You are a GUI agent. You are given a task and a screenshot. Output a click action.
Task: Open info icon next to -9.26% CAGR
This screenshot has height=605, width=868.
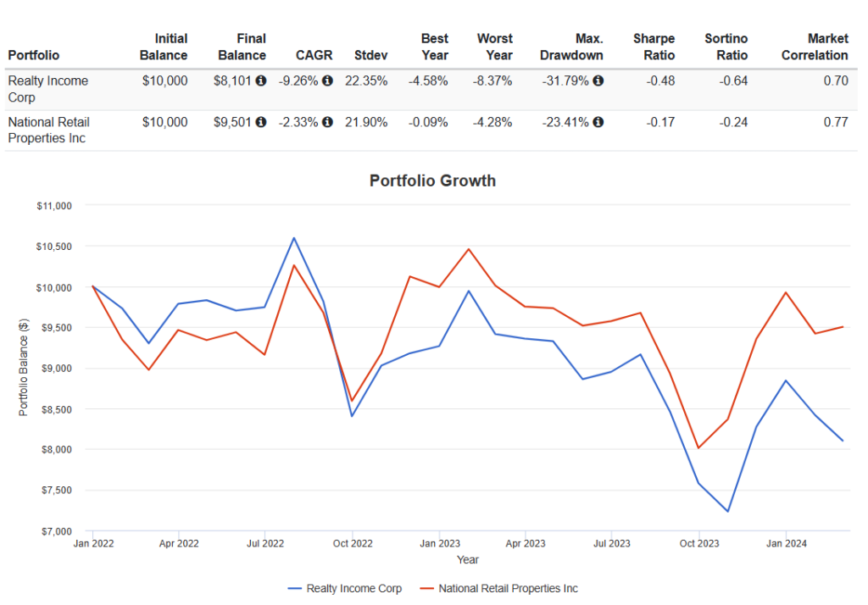pos(328,80)
